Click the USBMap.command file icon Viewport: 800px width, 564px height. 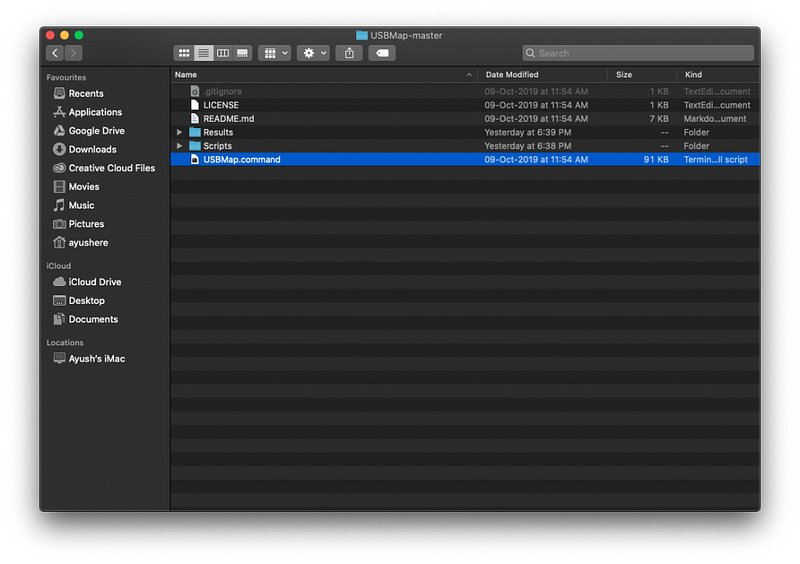point(194,159)
